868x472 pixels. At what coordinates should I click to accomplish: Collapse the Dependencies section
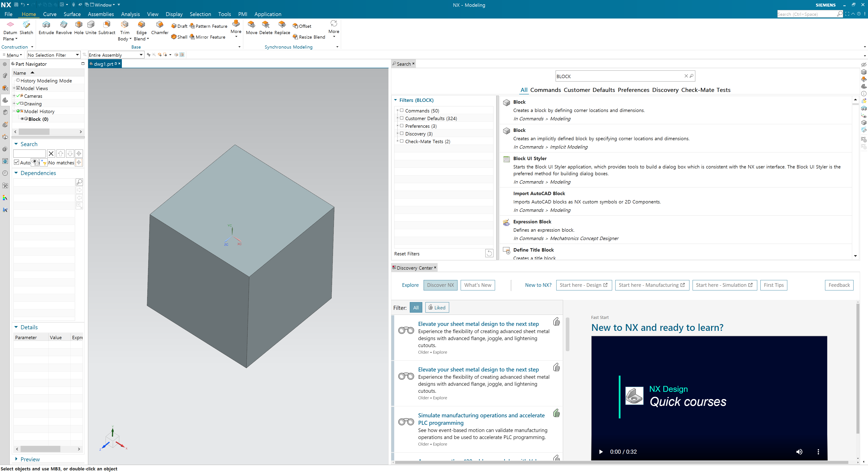[x=16, y=173]
